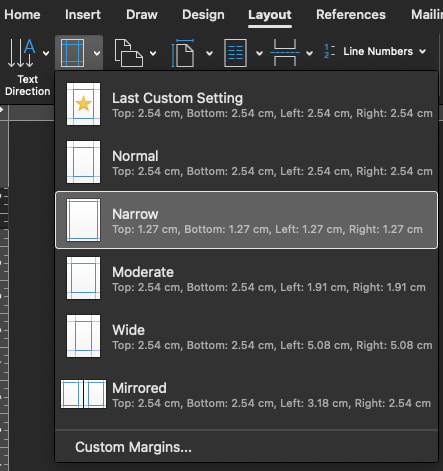Choose the Moderate margins option
Image resolution: width=443 pixels, height=471 pixels.
246,278
